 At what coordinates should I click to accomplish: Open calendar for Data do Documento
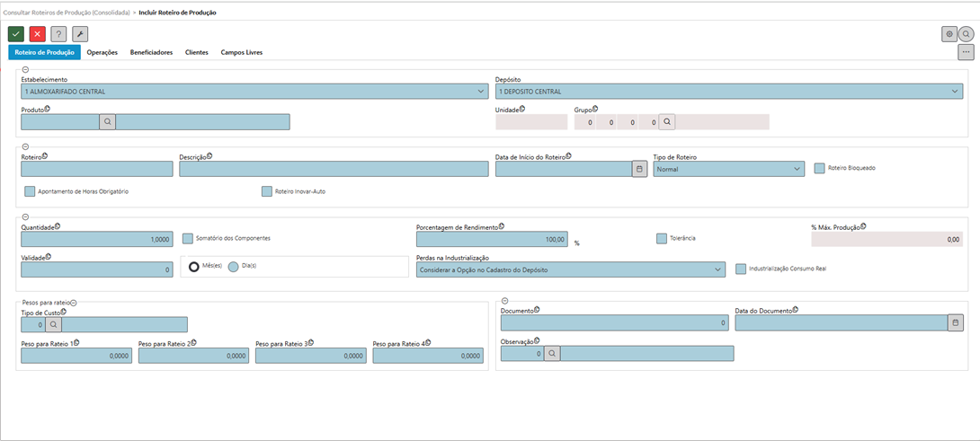click(x=956, y=322)
